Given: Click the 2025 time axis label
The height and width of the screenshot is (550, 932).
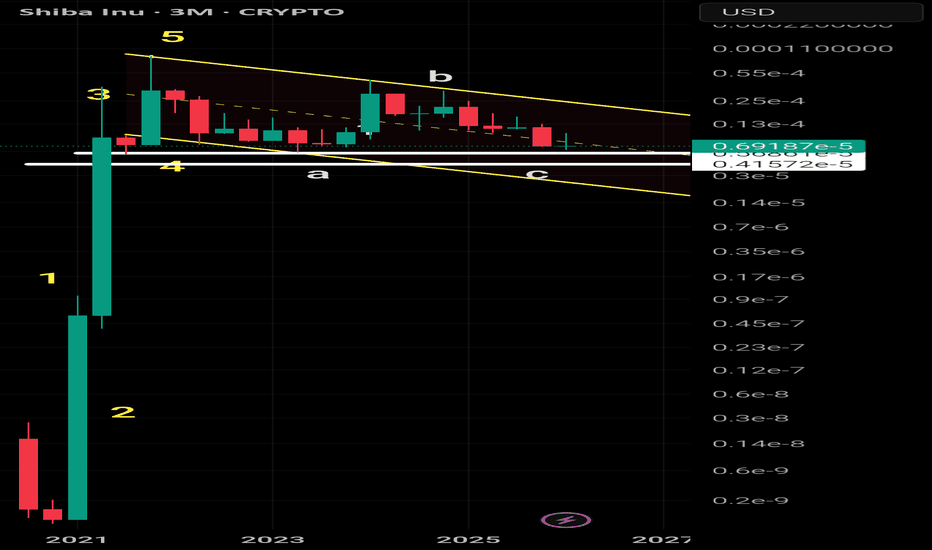Looking at the screenshot, I should [468, 540].
